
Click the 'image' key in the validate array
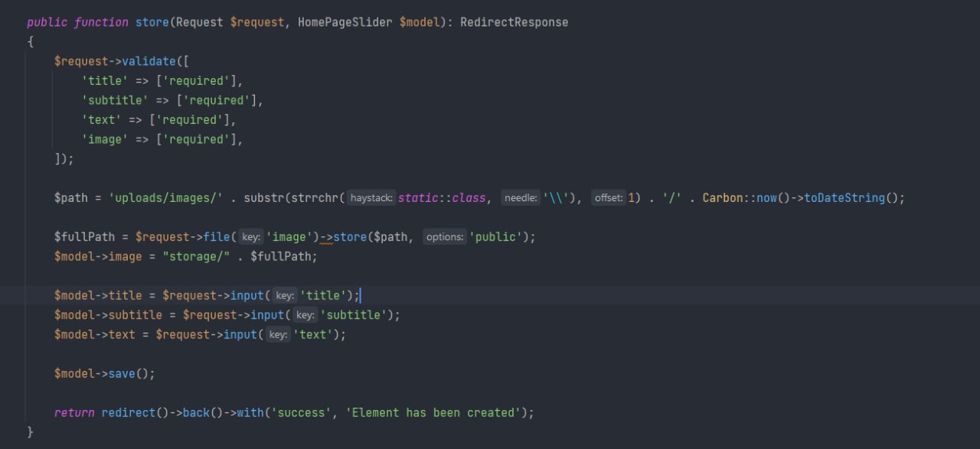click(105, 139)
